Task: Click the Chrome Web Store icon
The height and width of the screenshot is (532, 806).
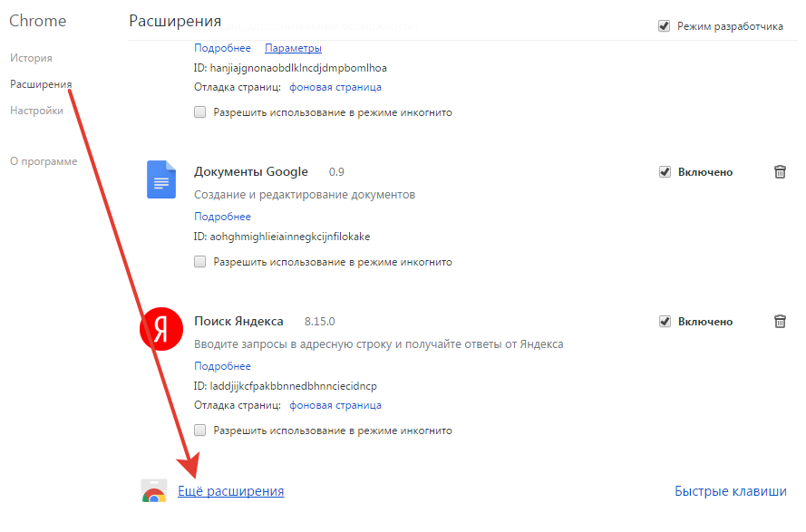Action: coord(154,491)
